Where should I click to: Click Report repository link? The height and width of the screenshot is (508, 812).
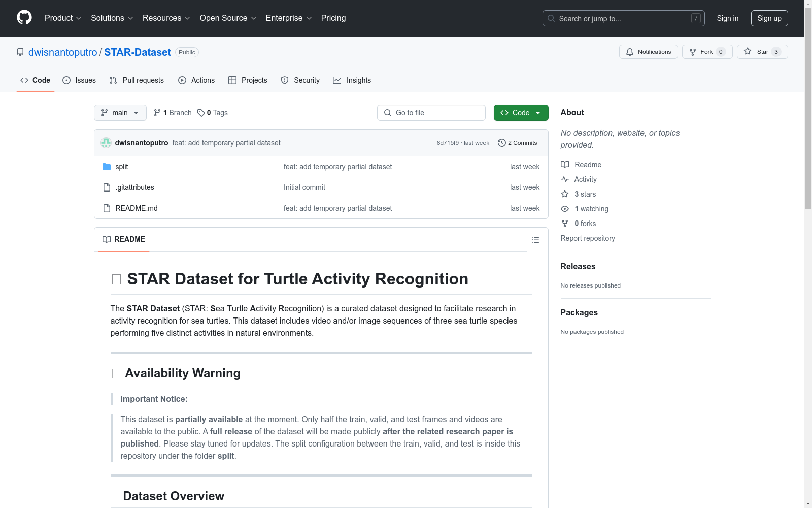(588, 238)
